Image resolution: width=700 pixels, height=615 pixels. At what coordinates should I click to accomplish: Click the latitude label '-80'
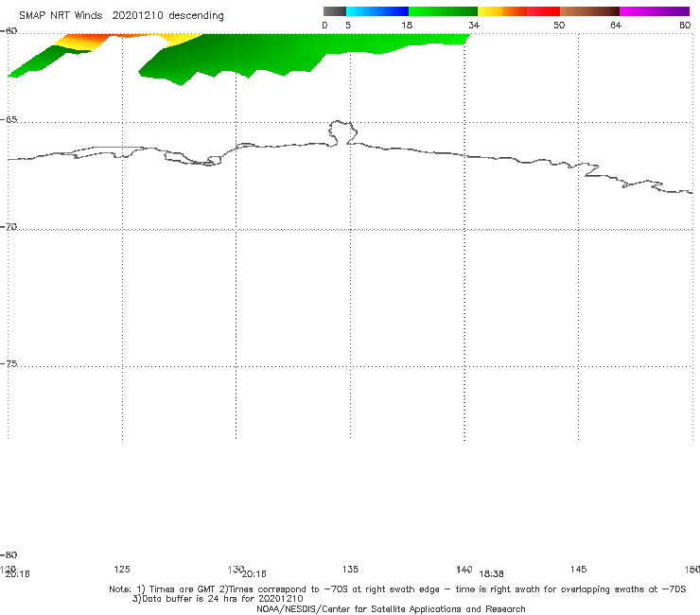tap(9, 554)
